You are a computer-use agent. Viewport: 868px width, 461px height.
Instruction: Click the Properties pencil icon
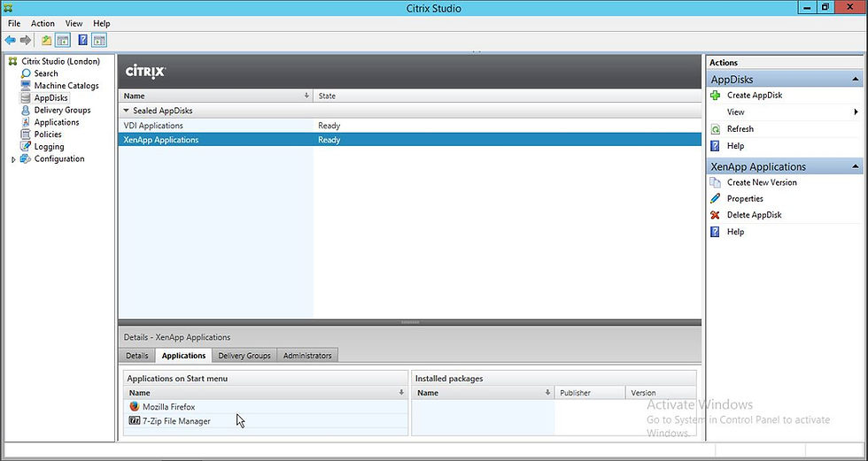coord(716,198)
